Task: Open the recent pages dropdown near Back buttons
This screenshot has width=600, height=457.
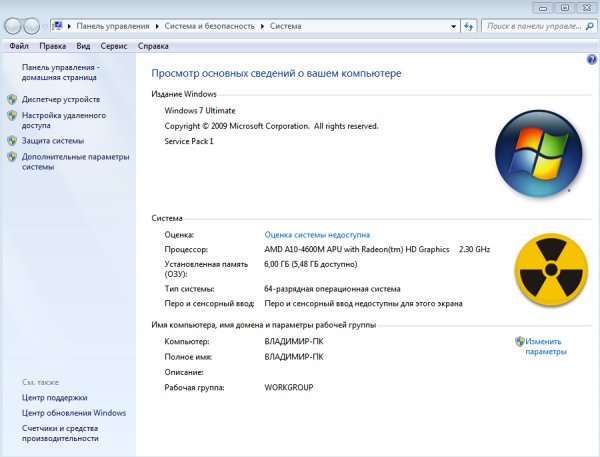Action: click(x=44, y=26)
